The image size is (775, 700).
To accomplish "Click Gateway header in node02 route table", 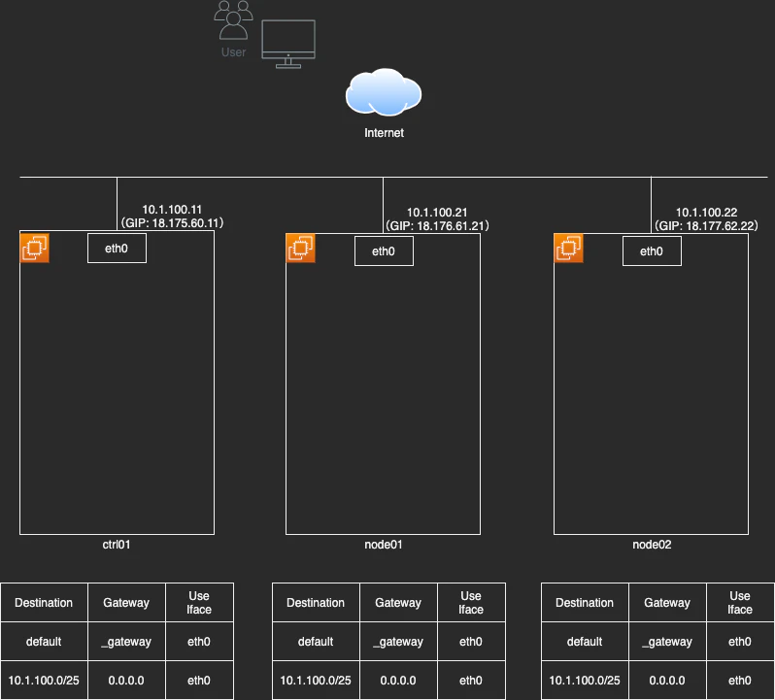I will pos(667,603).
